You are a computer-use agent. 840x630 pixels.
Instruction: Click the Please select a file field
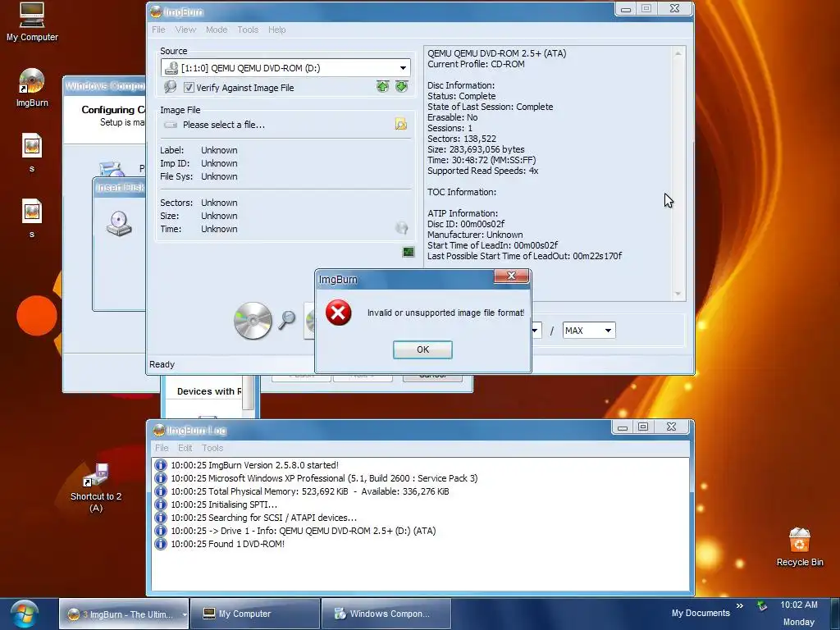[x=224, y=125]
